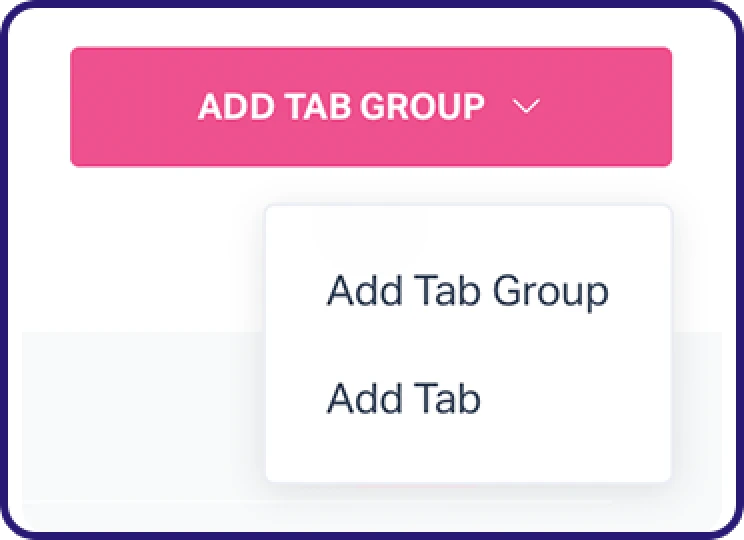This screenshot has width=744, height=540.
Task: Click the right side of the pink button
Action: 630,107
